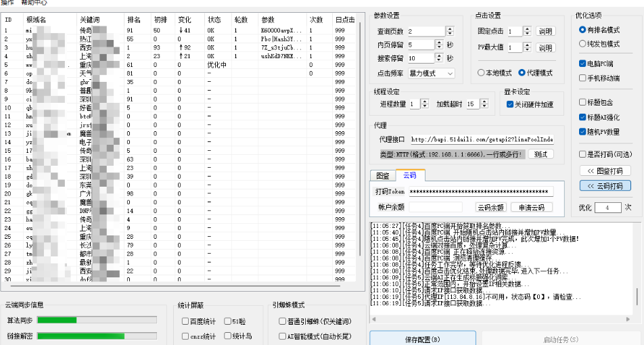Expand the 点击频率 dropdown
This screenshot has height=345, width=644.
pos(431,73)
